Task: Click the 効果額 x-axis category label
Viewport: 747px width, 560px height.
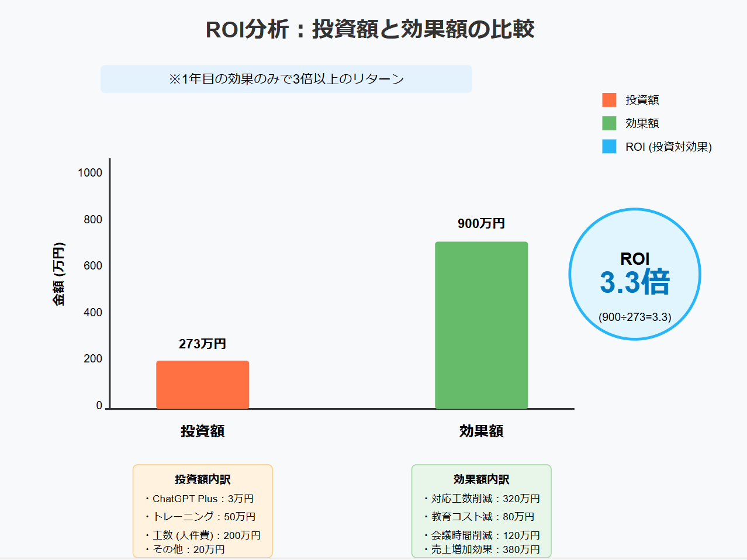Action: click(x=481, y=431)
